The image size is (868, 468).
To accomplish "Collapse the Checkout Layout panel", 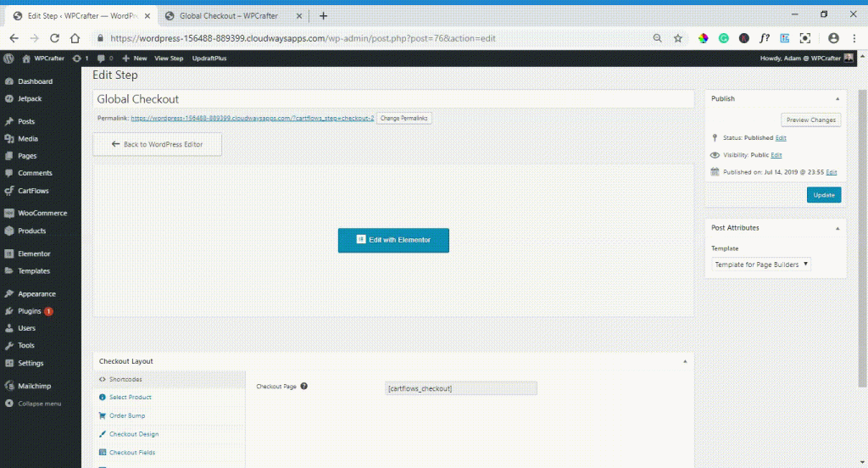I will [685, 361].
